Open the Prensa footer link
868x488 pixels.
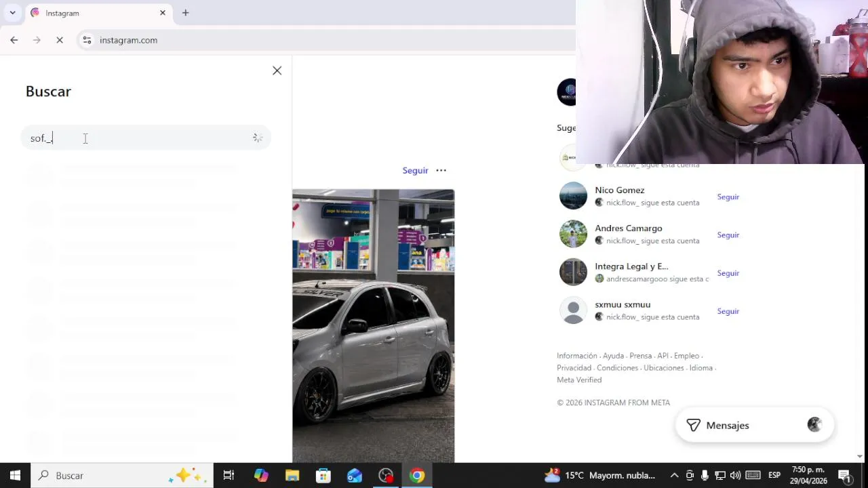tap(640, 356)
